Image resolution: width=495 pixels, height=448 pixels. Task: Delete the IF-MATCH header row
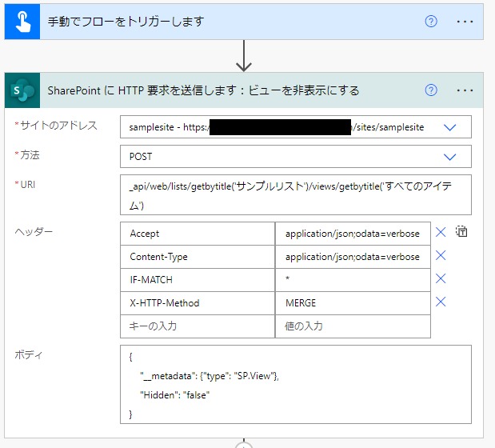click(x=441, y=278)
